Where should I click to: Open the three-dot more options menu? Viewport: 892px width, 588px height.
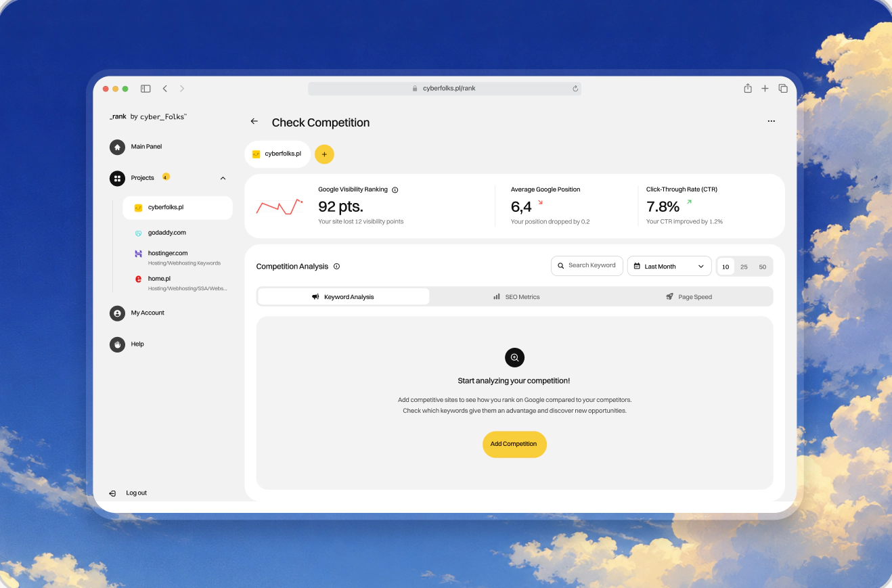[771, 122]
